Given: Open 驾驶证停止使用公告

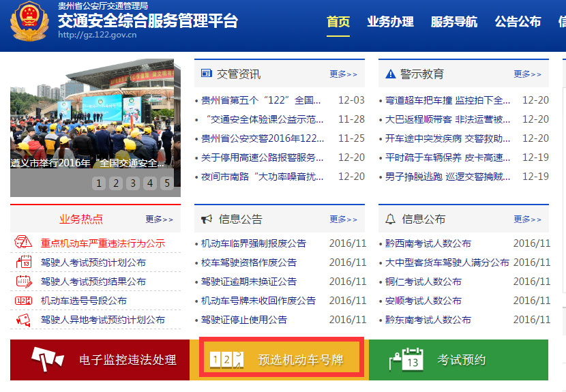Looking at the screenshot, I should coord(244,320).
